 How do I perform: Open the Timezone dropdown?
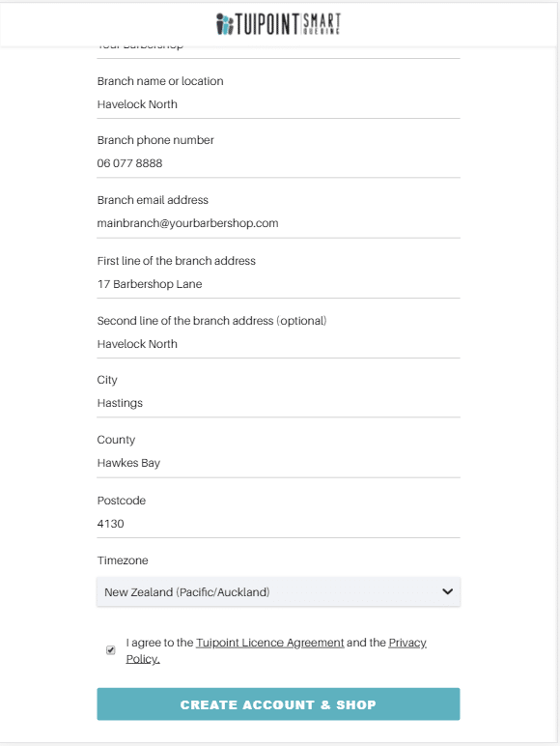(x=279, y=591)
